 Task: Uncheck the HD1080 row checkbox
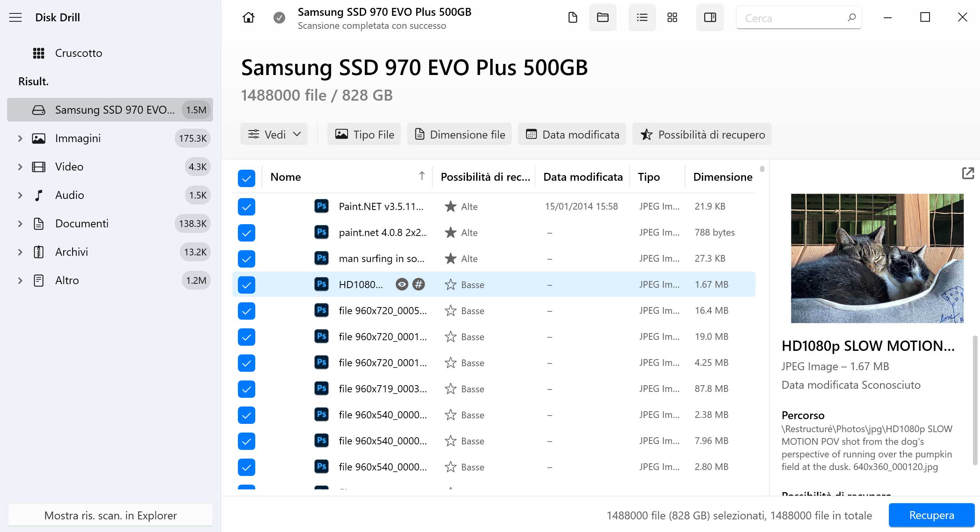(x=247, y=285)
